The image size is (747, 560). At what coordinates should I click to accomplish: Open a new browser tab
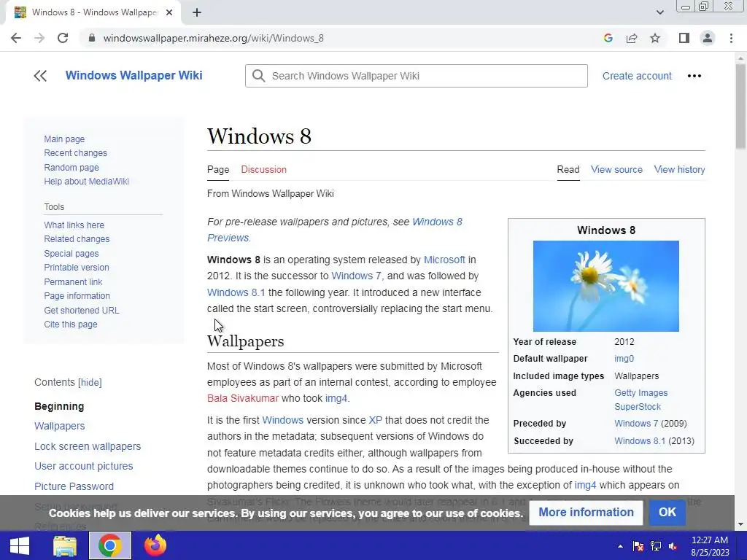[197, 12]
